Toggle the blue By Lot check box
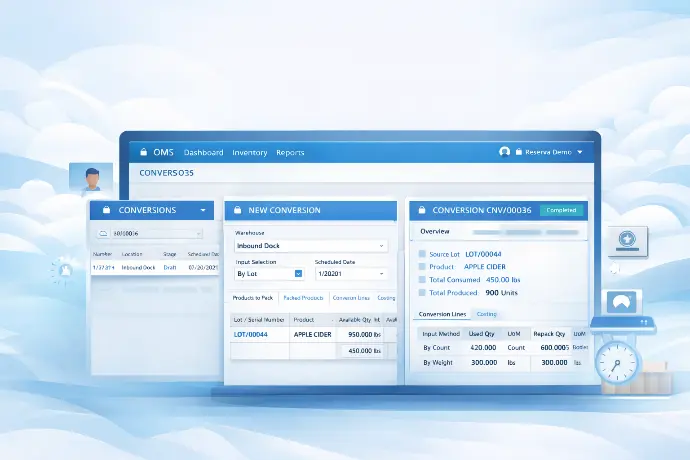The image size is (690, 460). [x=298, y=274]
